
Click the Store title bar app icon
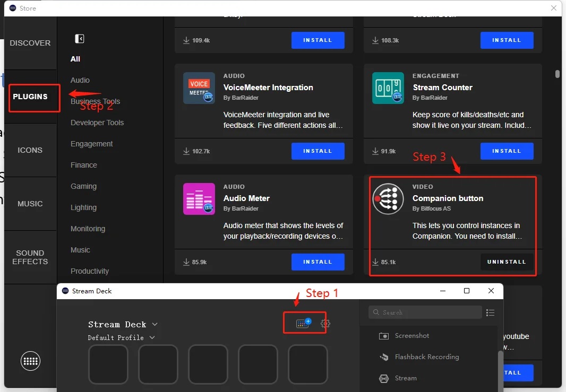(13, 8)
